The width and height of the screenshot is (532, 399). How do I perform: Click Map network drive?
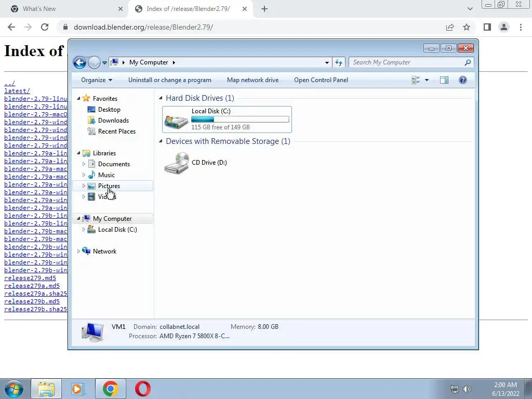tap(253, 80)
